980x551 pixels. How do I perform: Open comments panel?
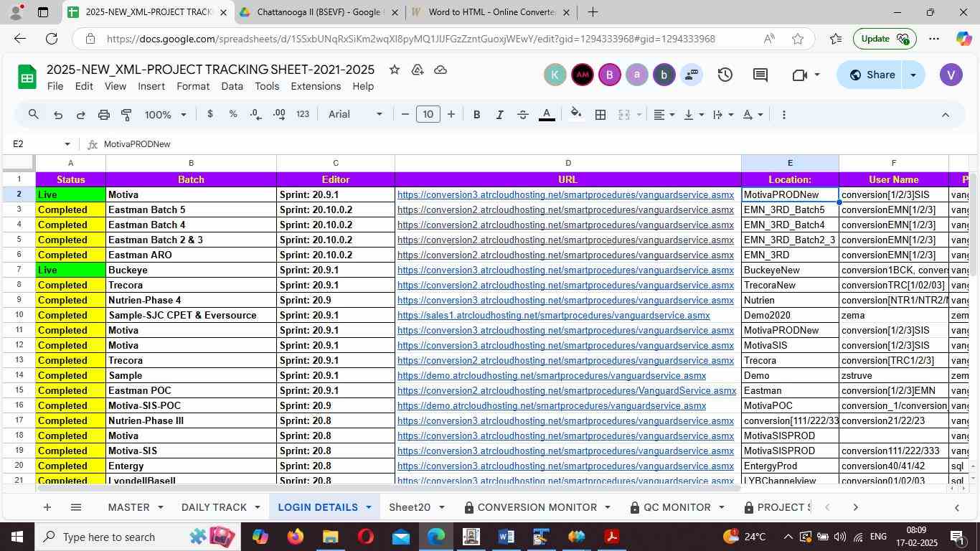click(760, 75)
